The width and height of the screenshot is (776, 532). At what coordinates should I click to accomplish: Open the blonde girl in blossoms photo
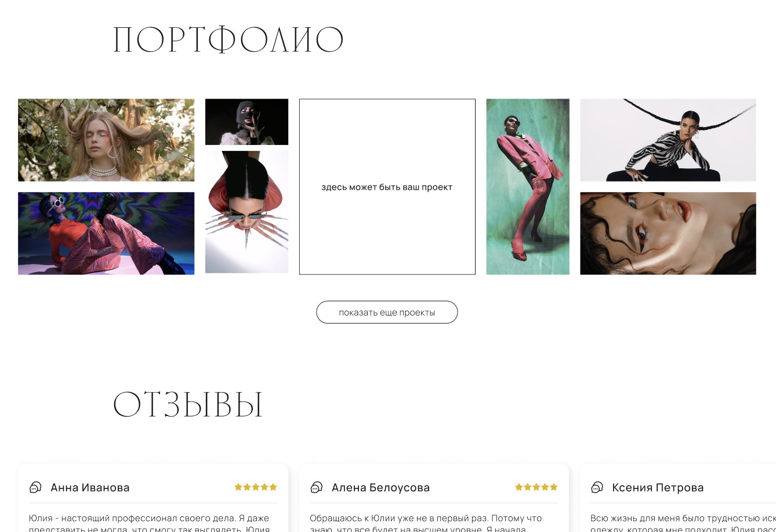click(x=106, y=140)
